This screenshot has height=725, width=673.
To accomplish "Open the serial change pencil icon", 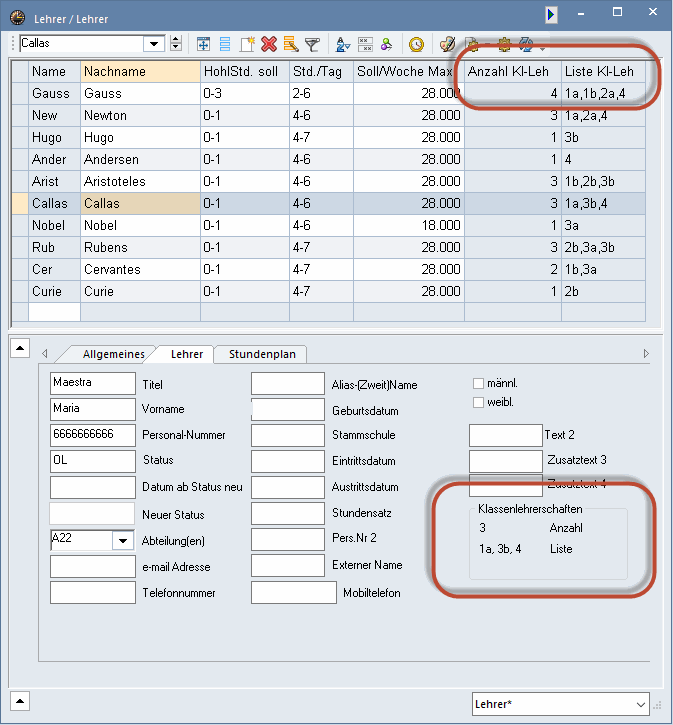I will point(291,44).
